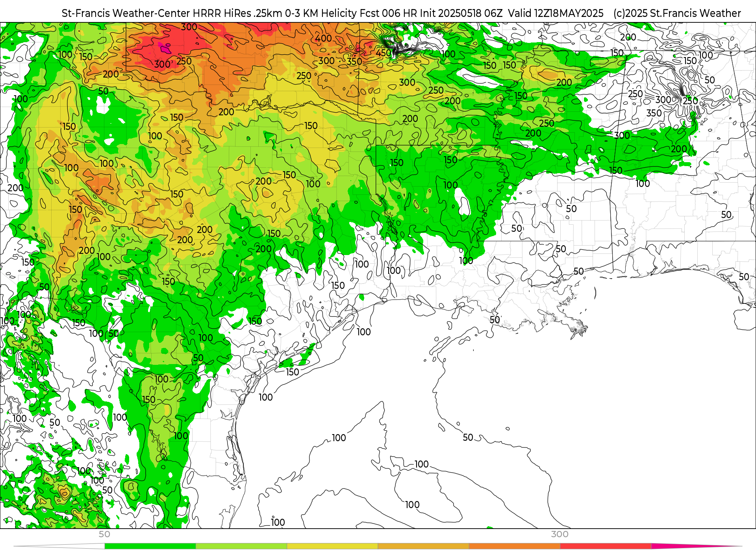The image size is (756, 551).
Task: Click the "Valid 12Z18MAY2025" text in the title
Action: click(x=556, y=13)
